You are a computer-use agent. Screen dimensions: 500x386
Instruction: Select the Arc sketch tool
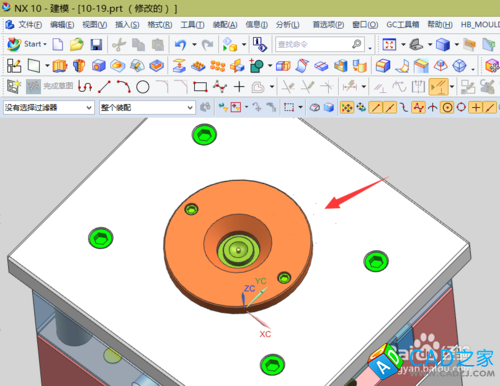click(123, 87)
